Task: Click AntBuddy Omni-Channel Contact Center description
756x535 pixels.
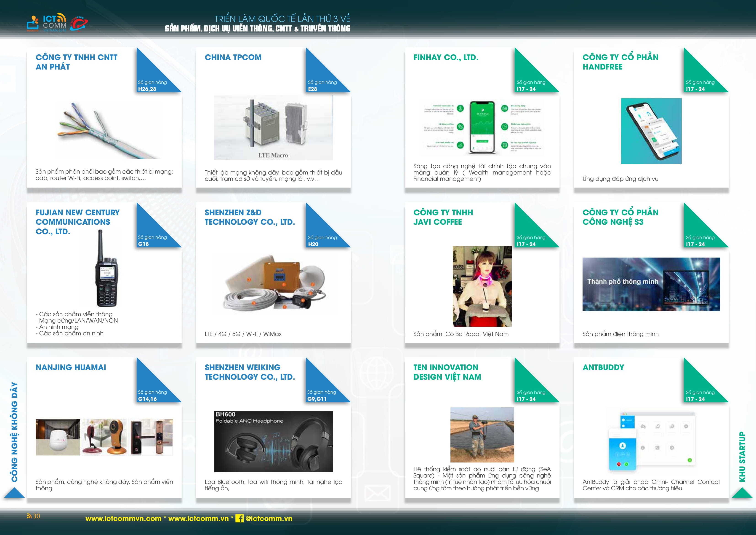Action: (x=651, y=485)
